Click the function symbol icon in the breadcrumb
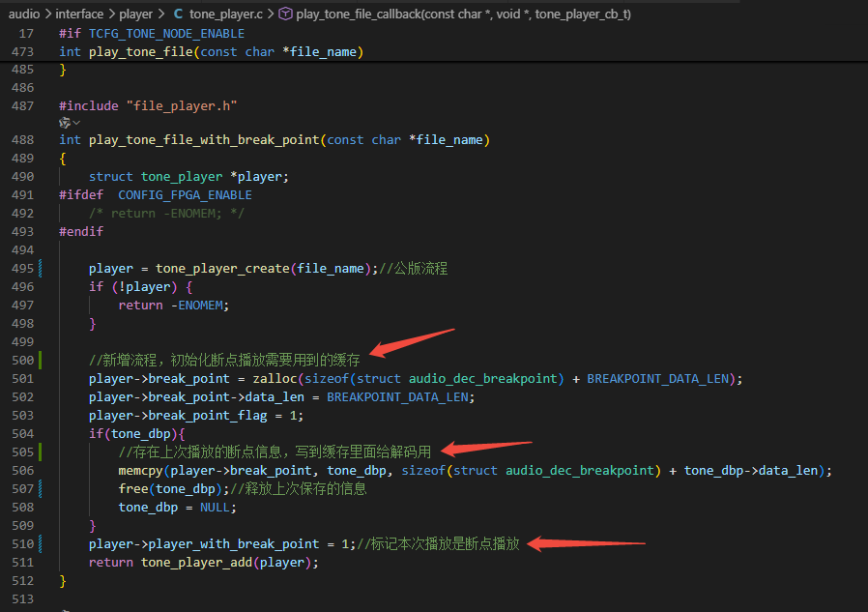The image size is (868, 612). (x=285, y=14)
